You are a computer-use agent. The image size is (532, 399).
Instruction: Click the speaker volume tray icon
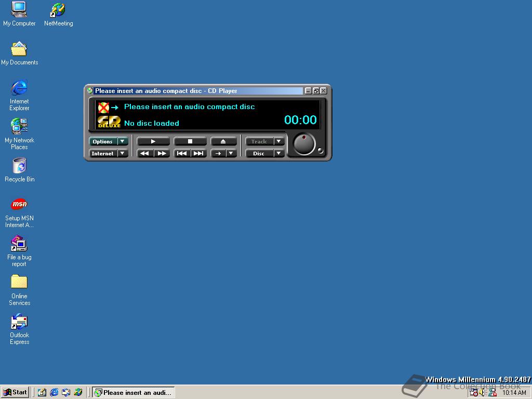(483, 393)
